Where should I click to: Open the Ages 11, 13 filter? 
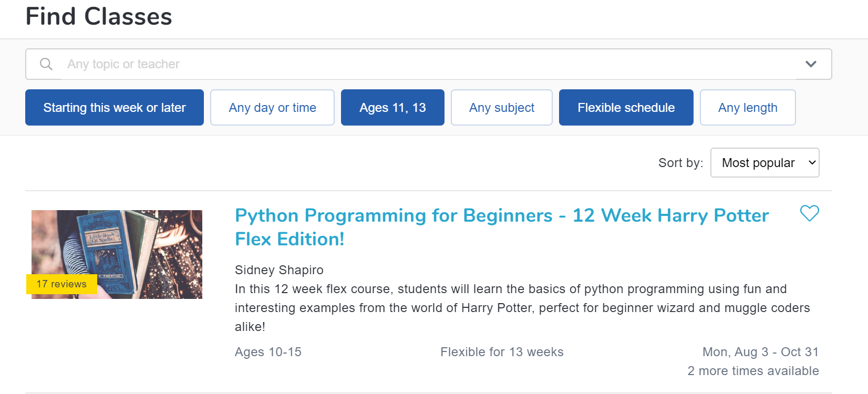click(392, 108)
